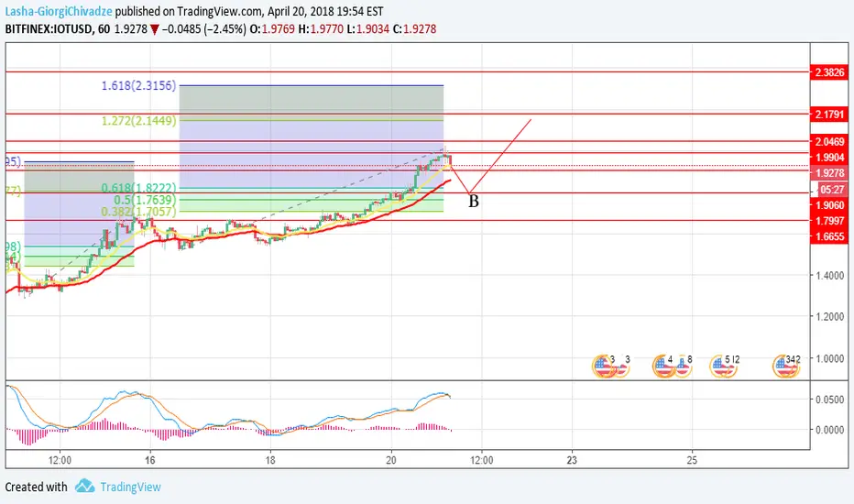Image resolution: width=854 pixels, height=504 pixels.
Task: Click the BITFINEX:IOTUSD symbol name
Action: [49, 29]
